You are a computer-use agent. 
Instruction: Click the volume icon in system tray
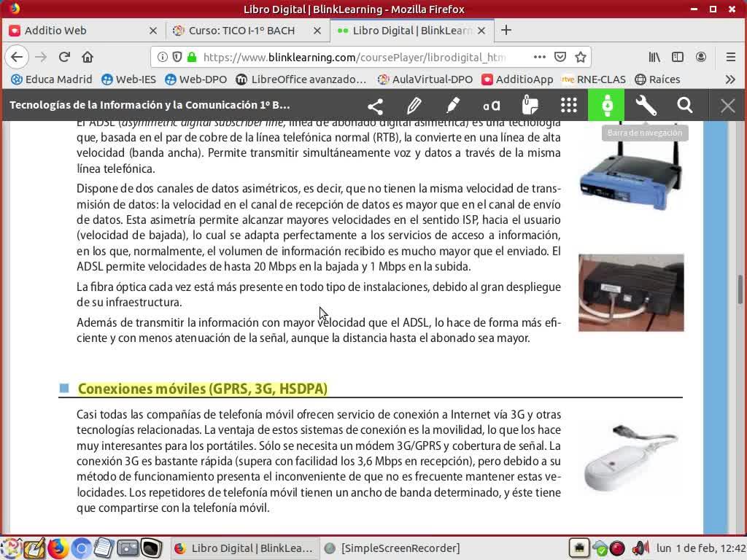[640, 548]
